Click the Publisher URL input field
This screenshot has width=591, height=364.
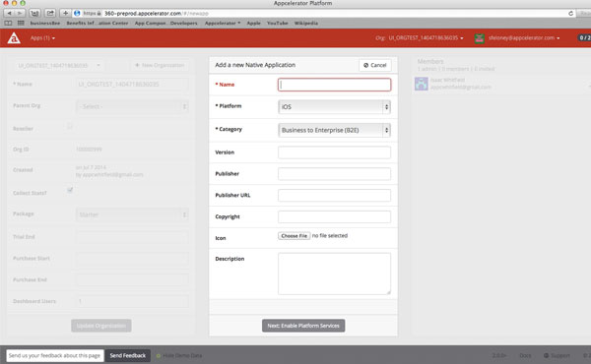coord(334,196)
